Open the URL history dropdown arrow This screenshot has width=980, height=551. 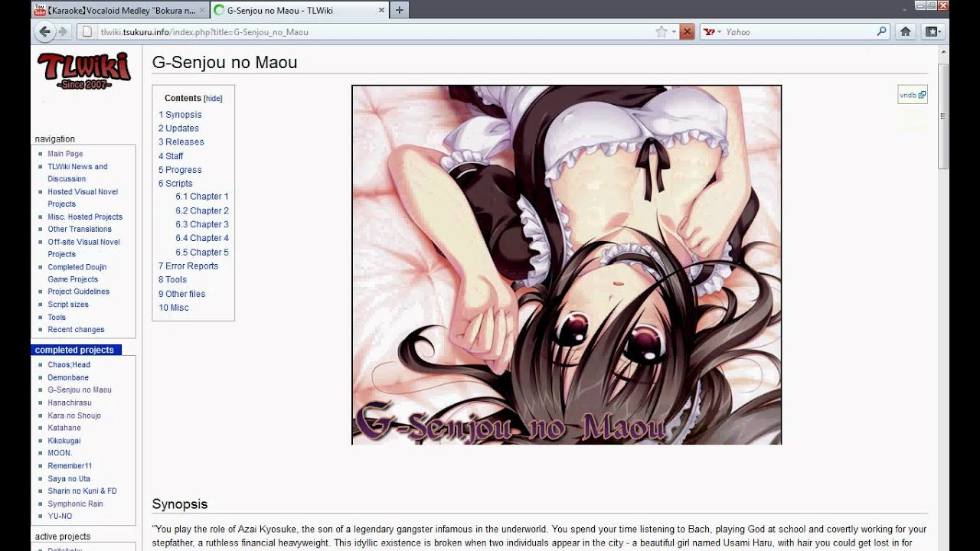pos(674,31)
